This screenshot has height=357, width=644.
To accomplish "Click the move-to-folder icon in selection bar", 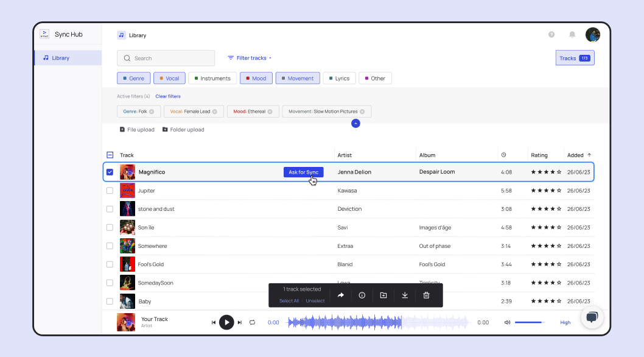I will [383, 295].
